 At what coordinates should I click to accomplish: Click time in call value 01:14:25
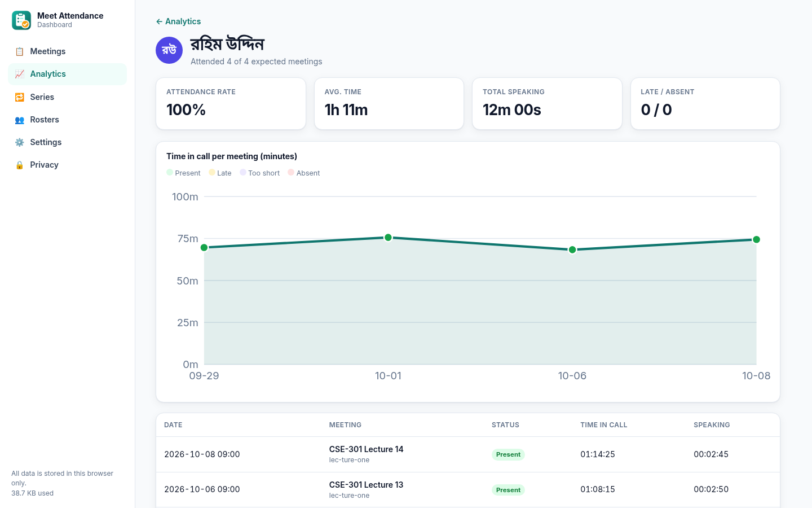tap(598, 454)
